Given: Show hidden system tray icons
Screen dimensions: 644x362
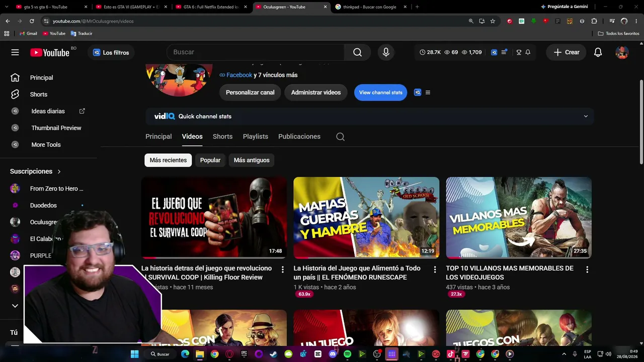Looking at the screenshot, I should pyautogui.click(x=564, y=354).
